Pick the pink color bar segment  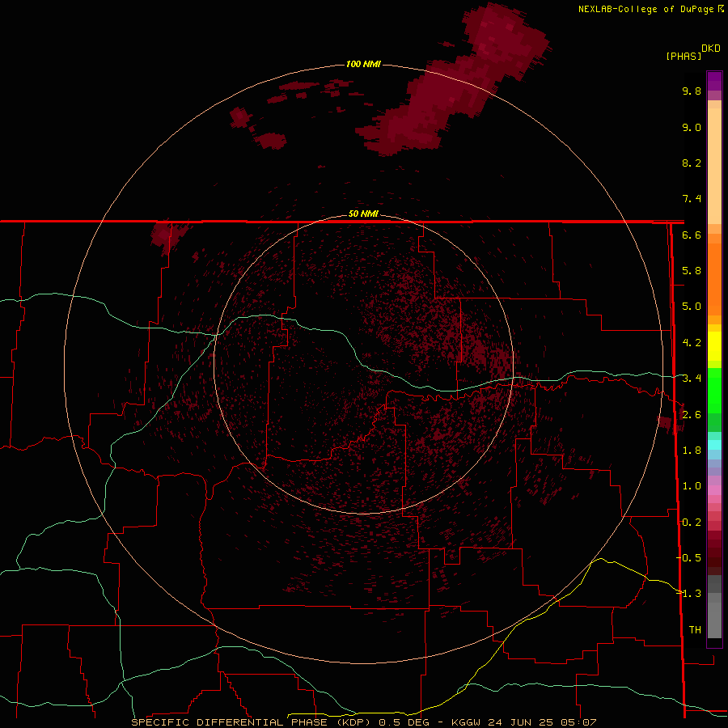point(714,490)
